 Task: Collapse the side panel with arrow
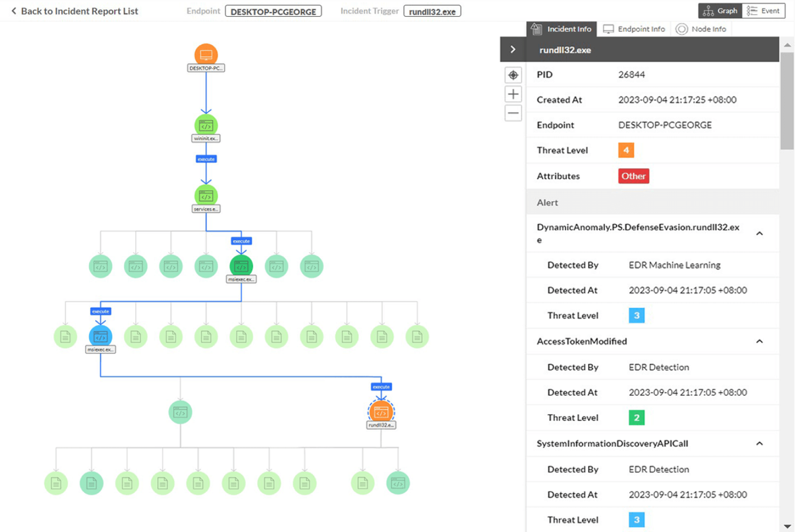pyautogui.click(x=513, y=50)
